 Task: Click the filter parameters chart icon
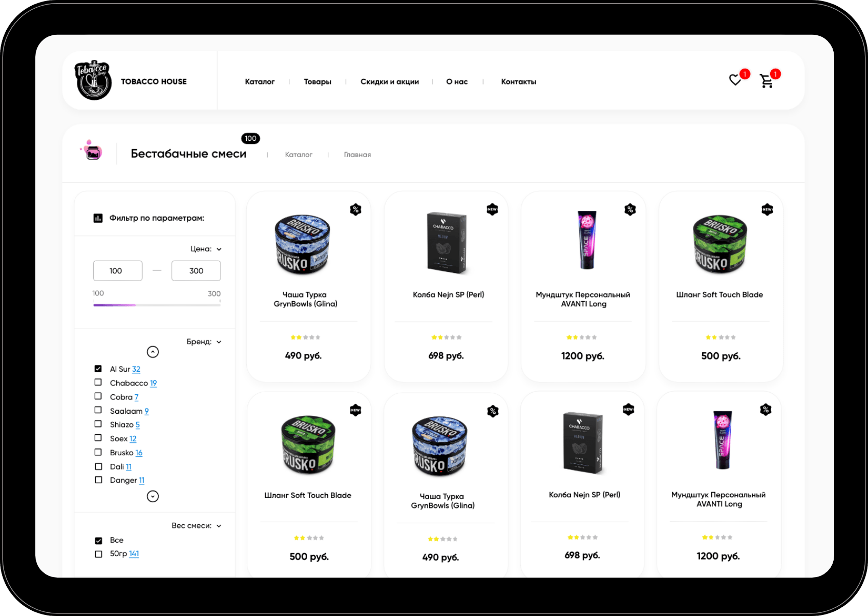pos(98,218)
